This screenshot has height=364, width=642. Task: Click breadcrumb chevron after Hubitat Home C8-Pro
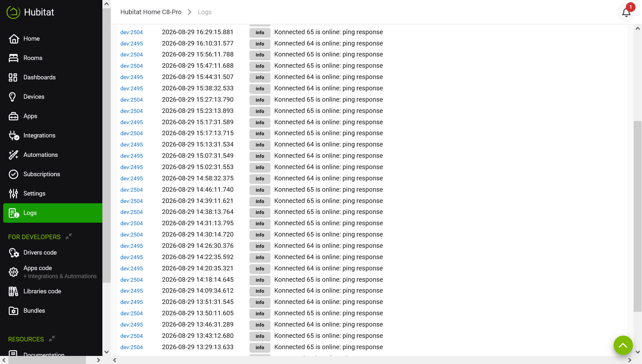click(x=190, y=12)
